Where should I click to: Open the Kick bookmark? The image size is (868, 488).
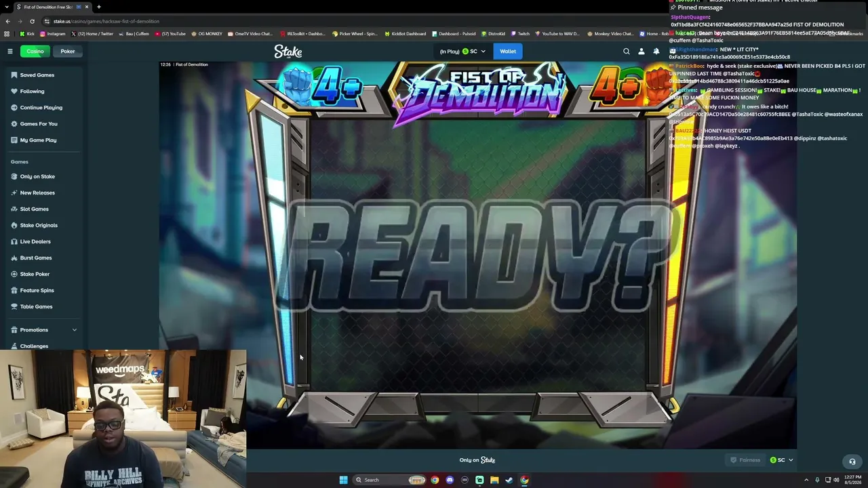[28, 34]
